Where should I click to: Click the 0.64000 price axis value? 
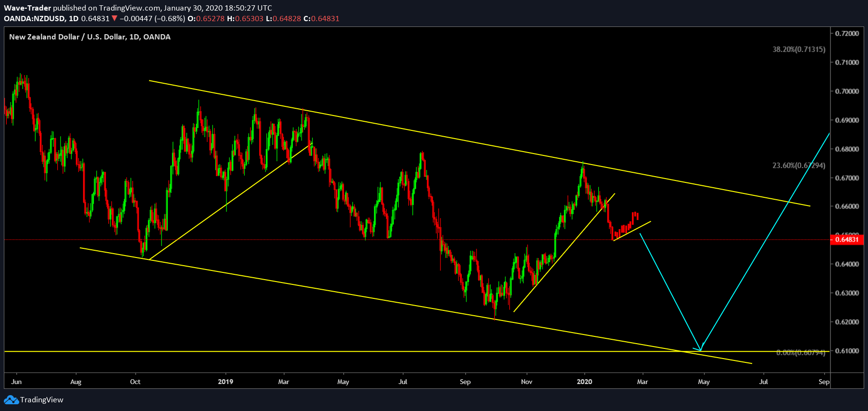tap(847, 264)
